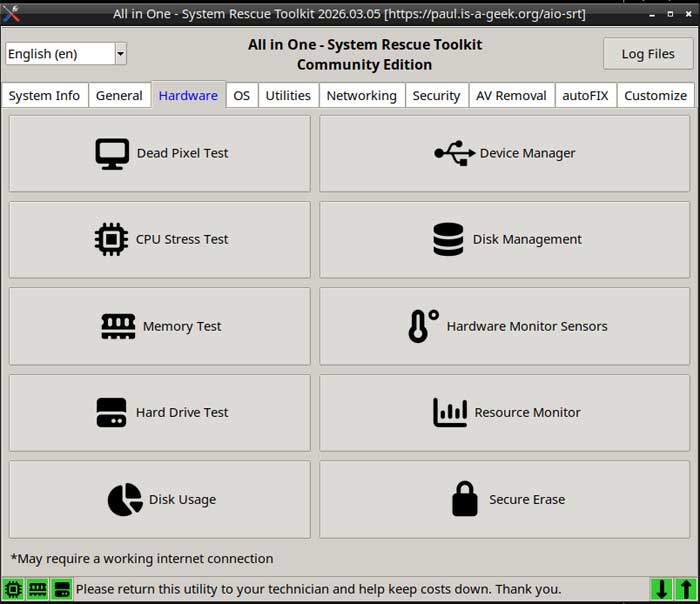Click the pie chart icon for Disk Usage
Viewport: 700px width, 604px height.
(125, 500)
